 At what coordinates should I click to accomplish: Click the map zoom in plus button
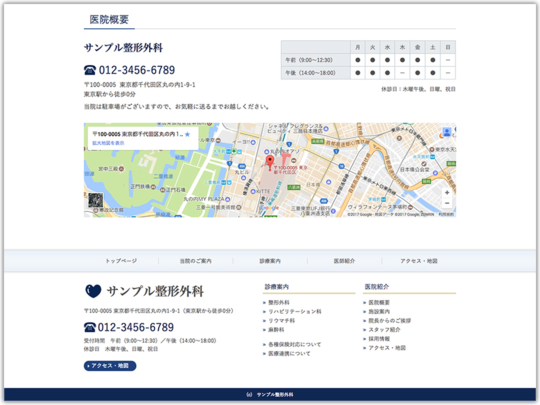point(447,193)
